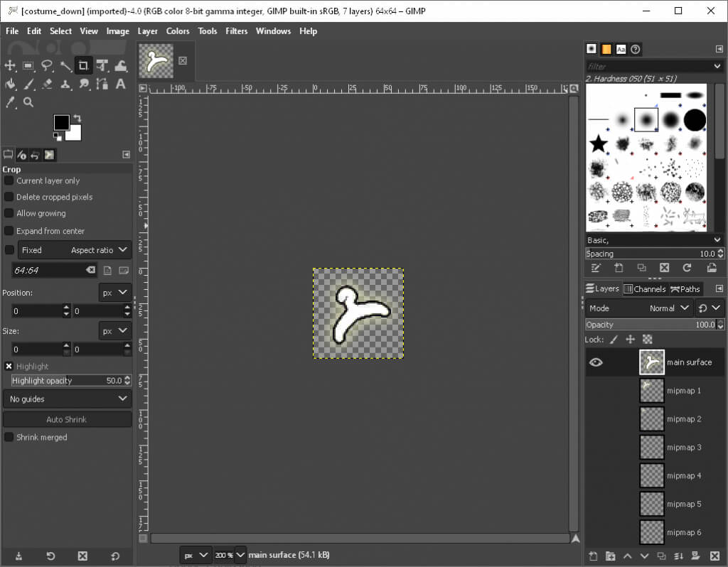This screenshot has height=567, width=728.
Task: Open the No guides dropdown
Action: pyautogui.click(x=67, y=399)
